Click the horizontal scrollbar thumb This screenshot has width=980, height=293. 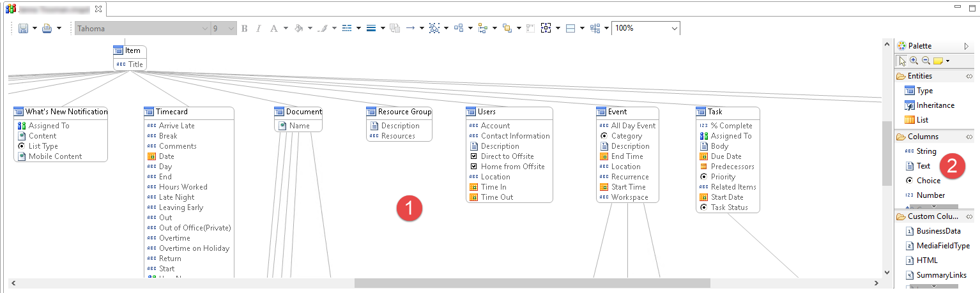[x=532, y=283]
